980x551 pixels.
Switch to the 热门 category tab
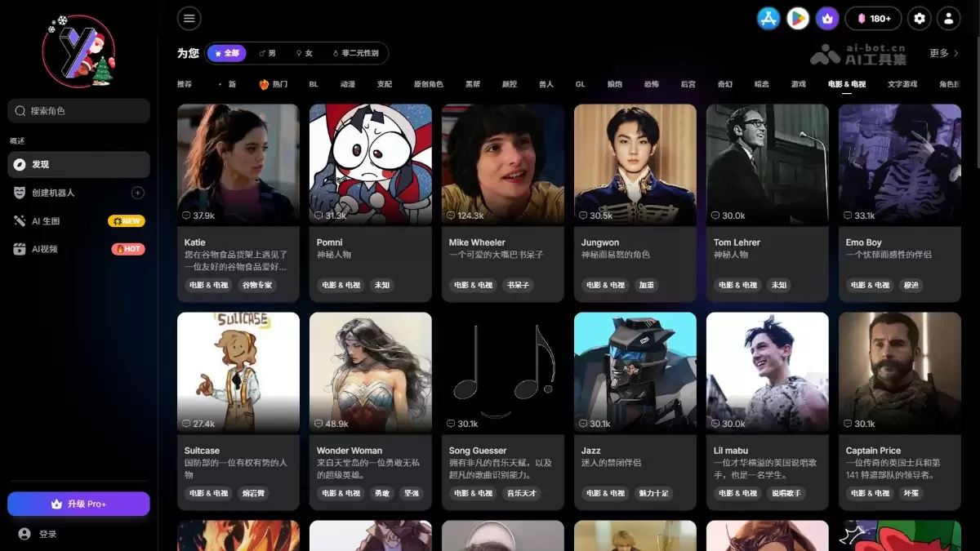pyautogui.click(x=274, y=84)
